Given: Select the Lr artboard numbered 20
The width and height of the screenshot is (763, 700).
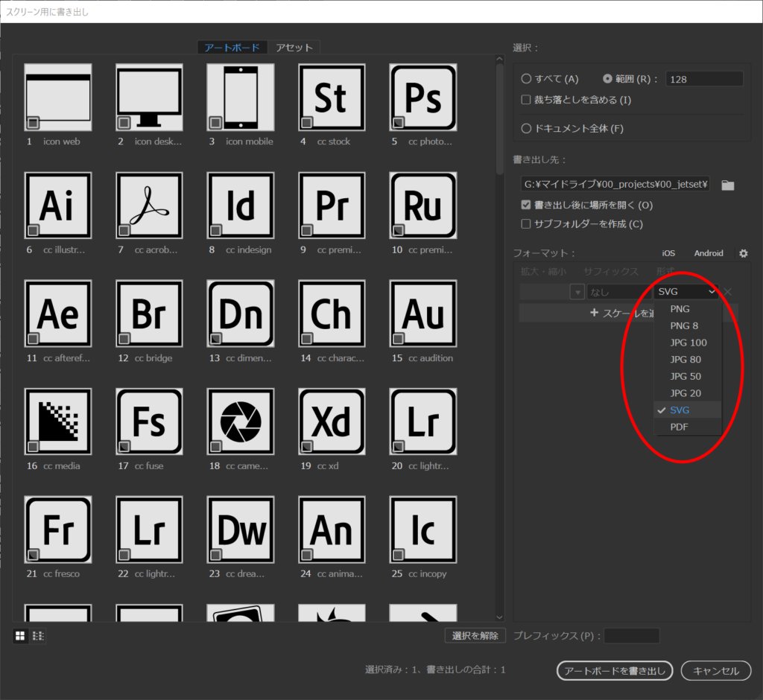Looking at the screenshot, I should pyautogui.click(x=423, y=421).
